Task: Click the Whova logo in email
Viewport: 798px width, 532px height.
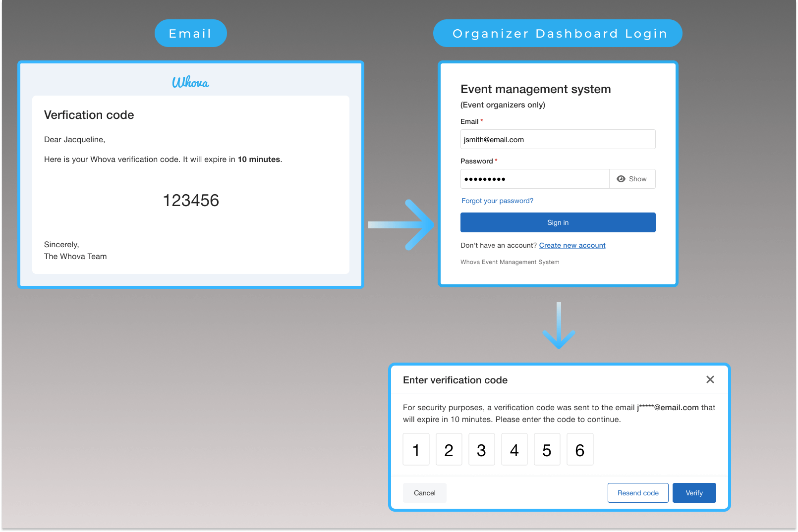Action: pos(190,82)
